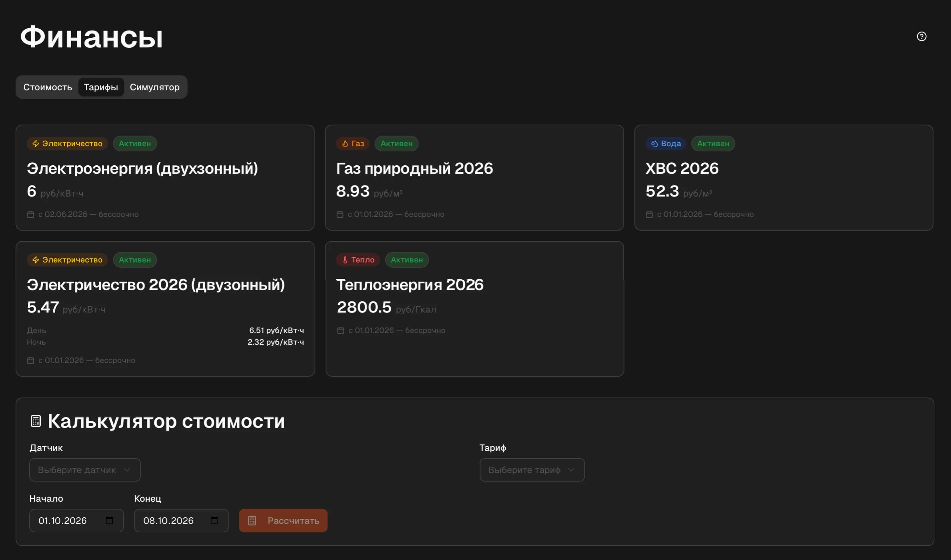This screenshot has height=560, width=951.
Task: Click calendar icon on Газ природный 2026 card
Action: pos(340,214)
